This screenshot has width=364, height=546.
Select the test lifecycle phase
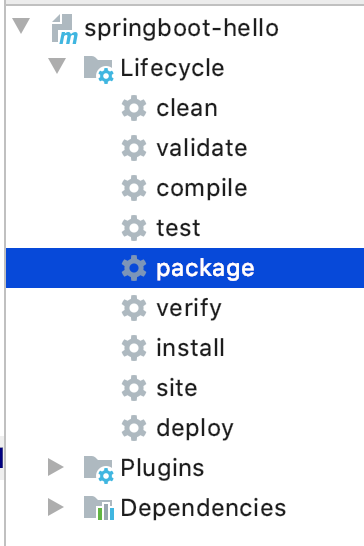pos(178,228)
